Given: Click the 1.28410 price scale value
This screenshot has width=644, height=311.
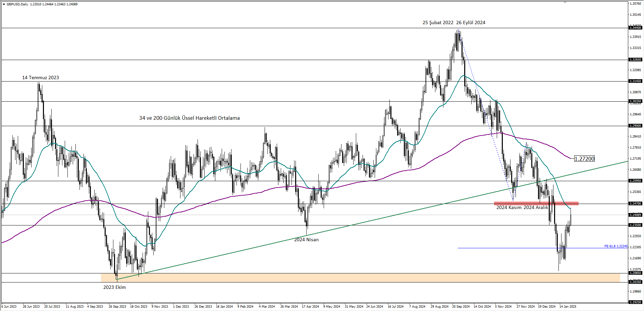Looking at the screenshot, I should pos(636,137).
